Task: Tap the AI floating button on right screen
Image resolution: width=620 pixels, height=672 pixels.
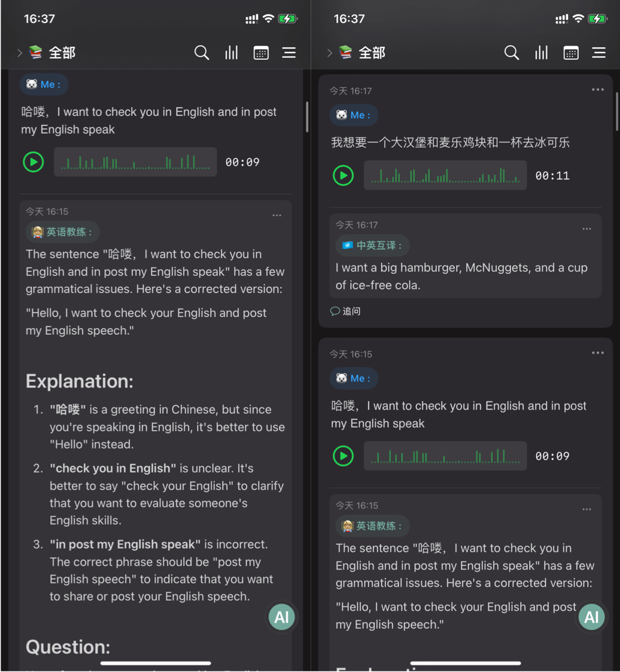Action: (x=591, y=617)
